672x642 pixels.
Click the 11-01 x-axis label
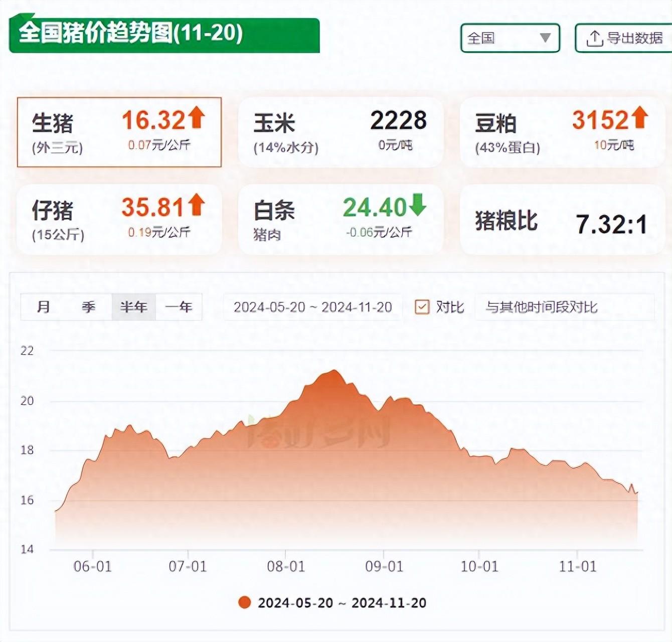point(578,567)
